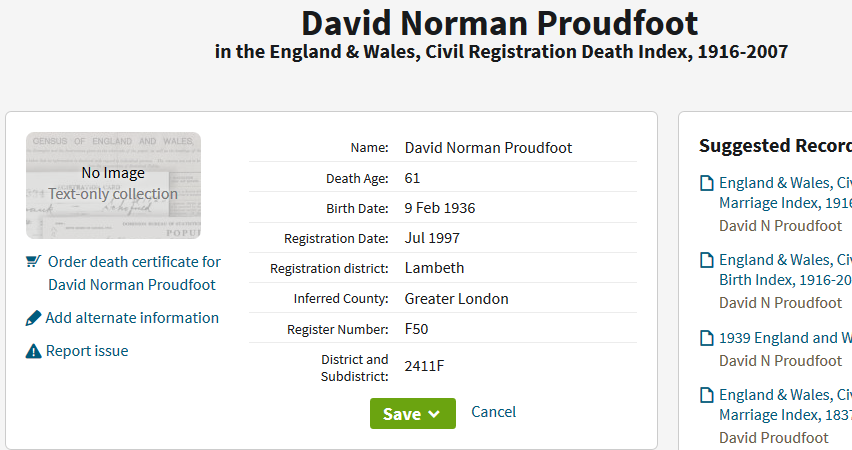Click Report issue link
Screen dimensions: 852x450
(87, 351)
